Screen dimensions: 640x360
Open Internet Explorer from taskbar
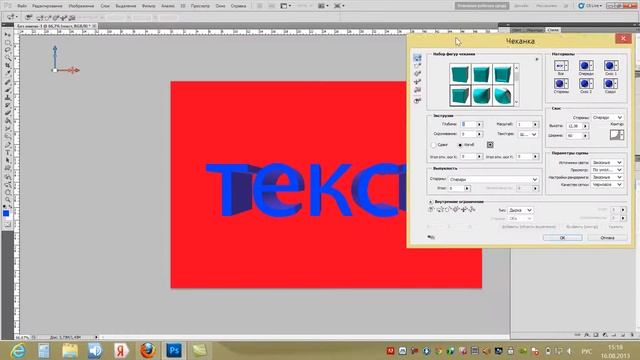tap(18, 351)
